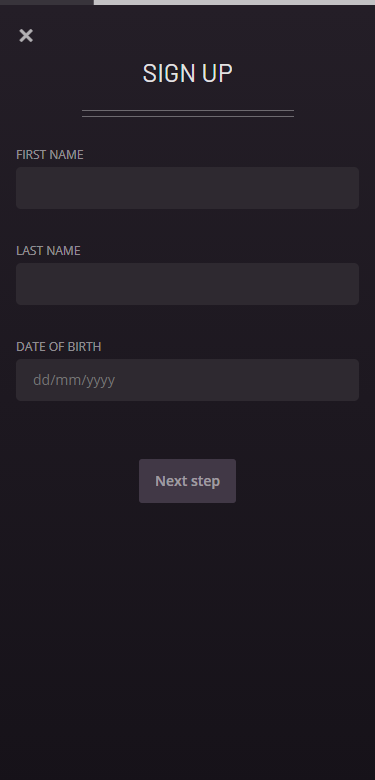Click the light unfilled progress bar portion
This screenshot has height=780, width=375.
(234, 2)
